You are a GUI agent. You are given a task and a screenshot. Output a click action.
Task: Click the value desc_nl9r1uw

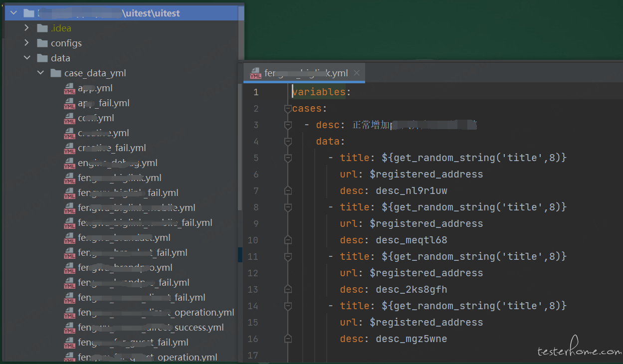click(412, 190)
